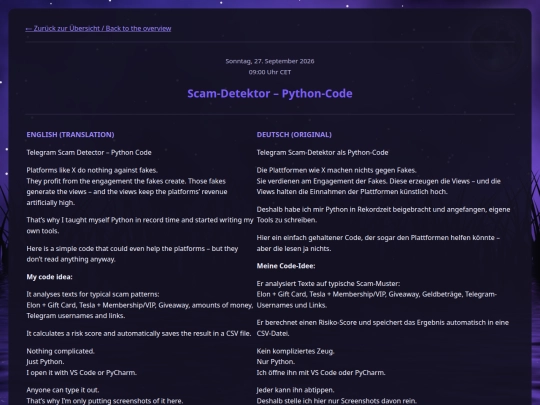Screen dimensions: 540x405
Task: Click the bold 'Meine Code-Idee:' text
Action: 286,266
